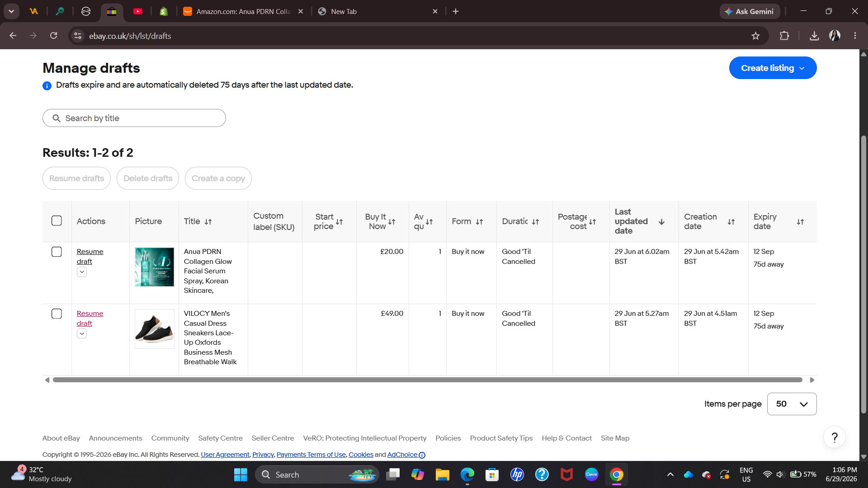Open File Explorer from taskbar
Viewport: 868px width, 488px height.
coord(442,474)
